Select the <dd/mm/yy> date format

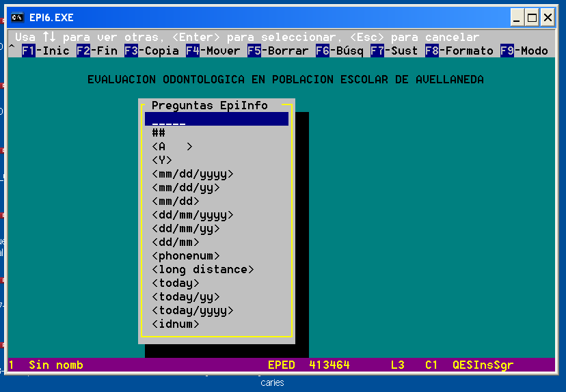click(186, 229)
